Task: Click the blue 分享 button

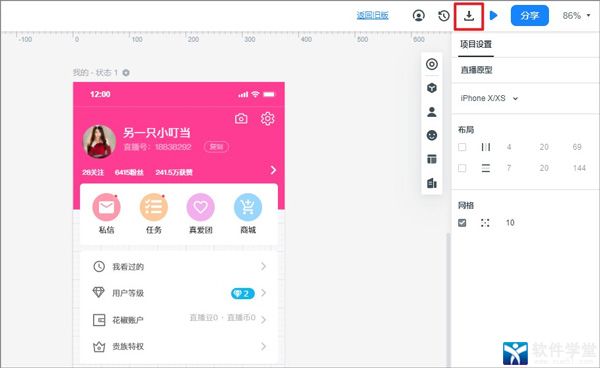Action: click(530, 16)
